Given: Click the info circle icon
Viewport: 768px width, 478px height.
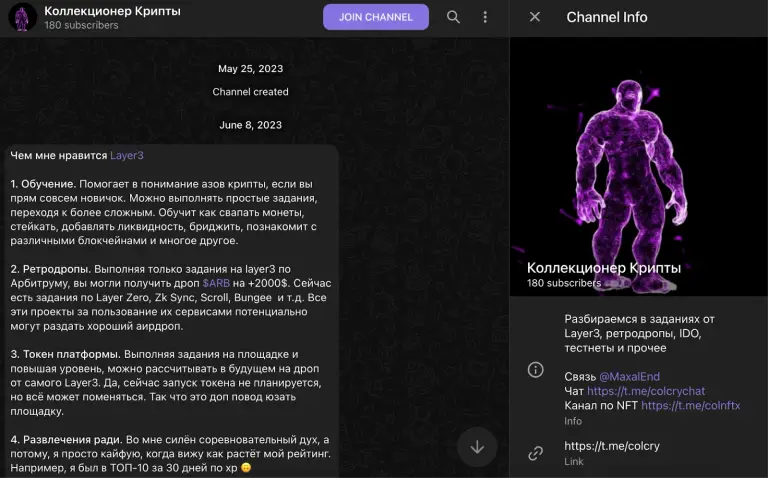Looking at the screenshot, I should 535,369.
